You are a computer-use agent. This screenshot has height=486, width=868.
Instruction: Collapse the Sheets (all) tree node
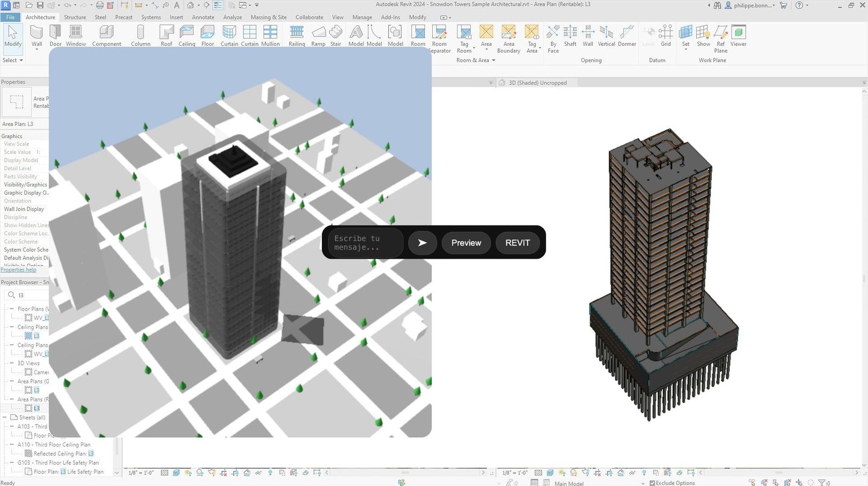point(4,417)
